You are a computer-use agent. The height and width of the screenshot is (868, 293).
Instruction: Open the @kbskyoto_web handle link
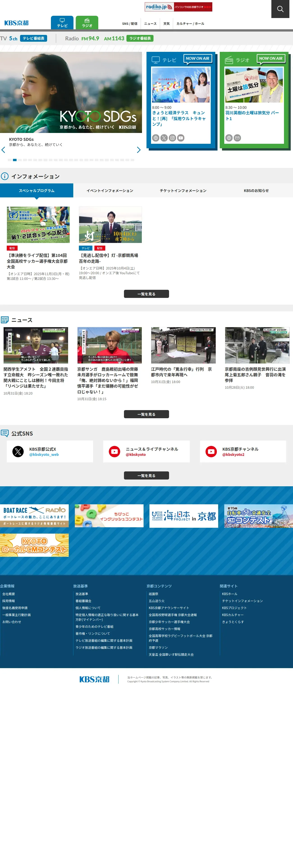44,454
